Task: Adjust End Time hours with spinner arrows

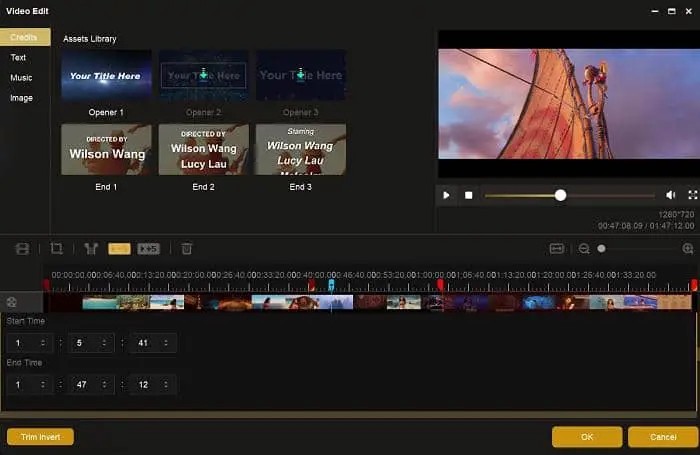Action: coord(43,384)
